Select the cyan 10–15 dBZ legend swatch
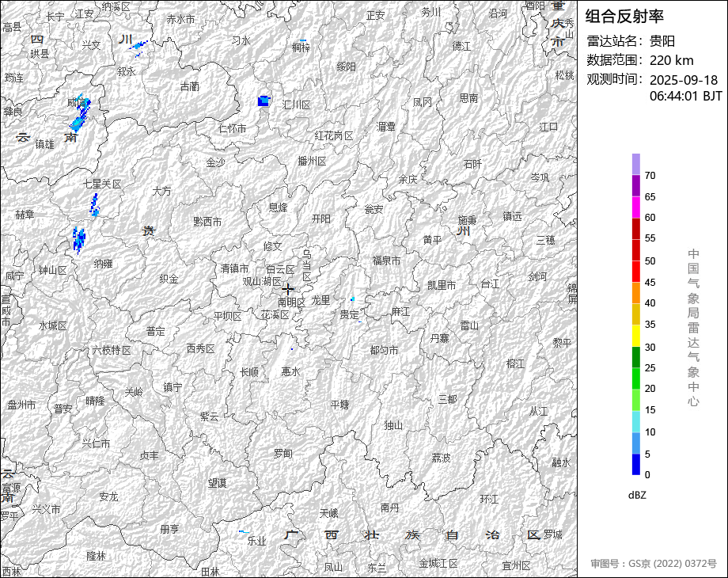 point(636,421)
